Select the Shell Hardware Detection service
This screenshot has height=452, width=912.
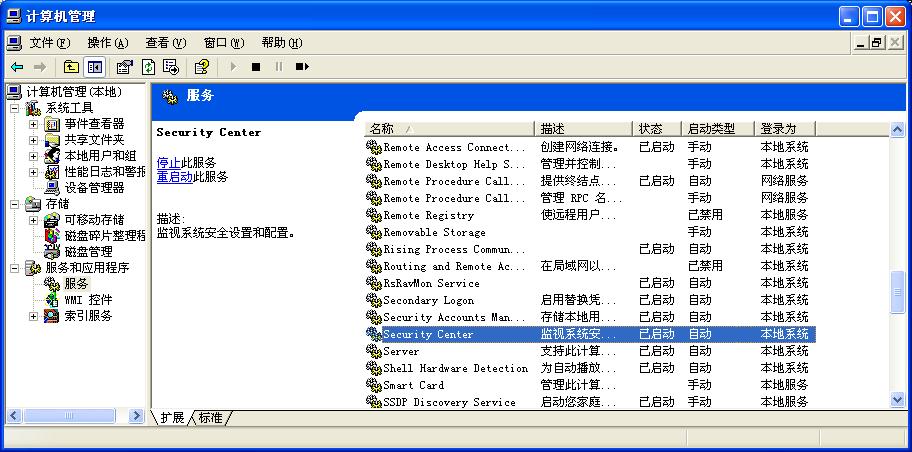pyautogui.click(x=455, y=368)
